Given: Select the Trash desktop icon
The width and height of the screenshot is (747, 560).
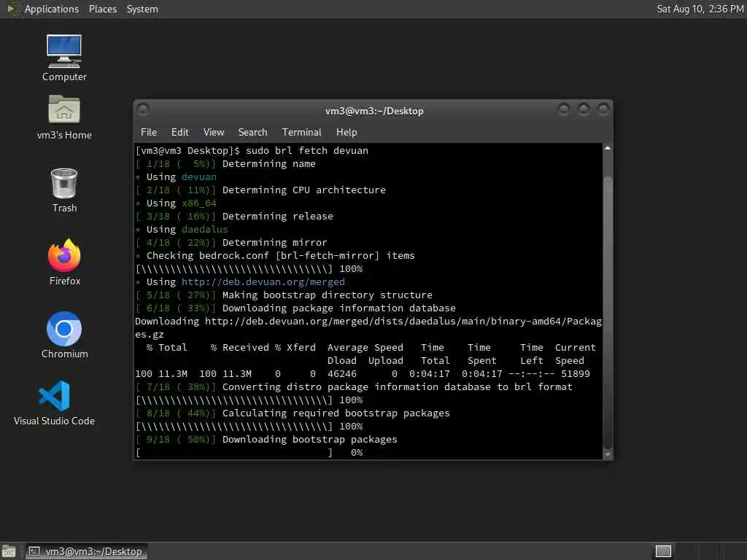Looking at the screenshot, I should tap(64, 190).
